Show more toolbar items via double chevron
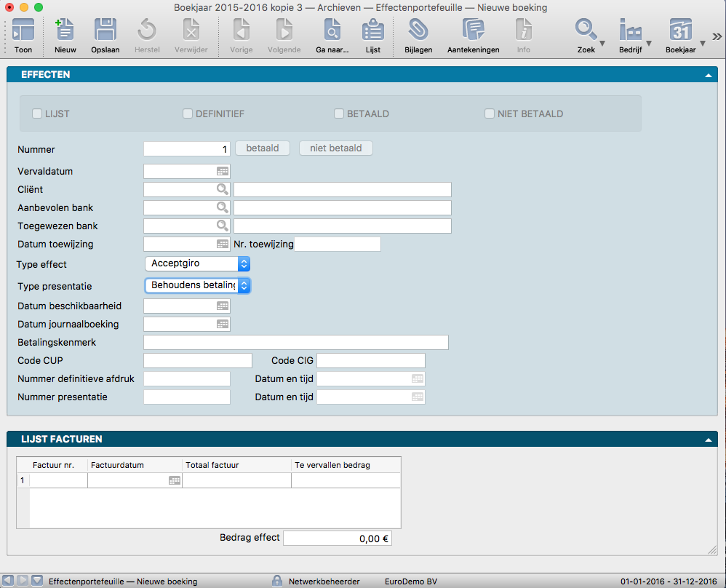726x588 pixels. 717,36
